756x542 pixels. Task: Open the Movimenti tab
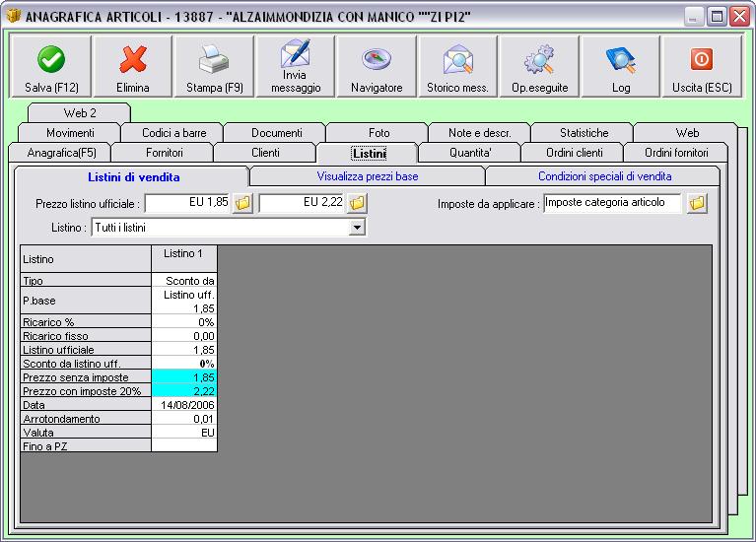pyautogui.click(x=70, y=133)
